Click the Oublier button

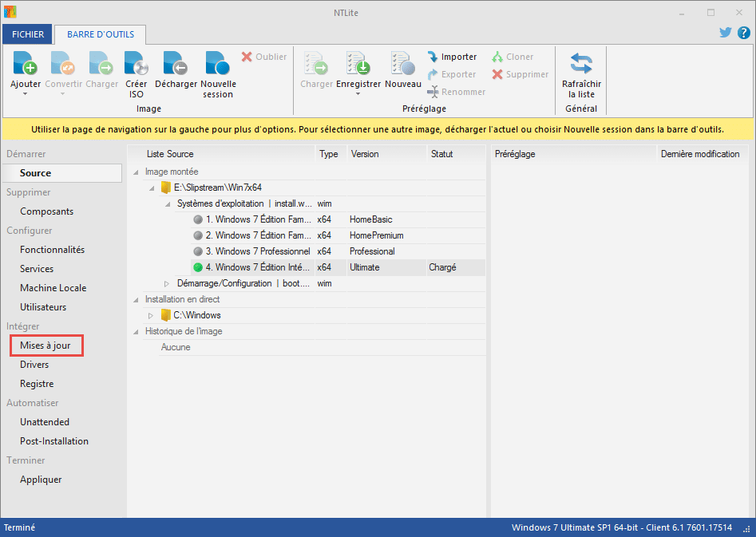(x=263, y=57)
